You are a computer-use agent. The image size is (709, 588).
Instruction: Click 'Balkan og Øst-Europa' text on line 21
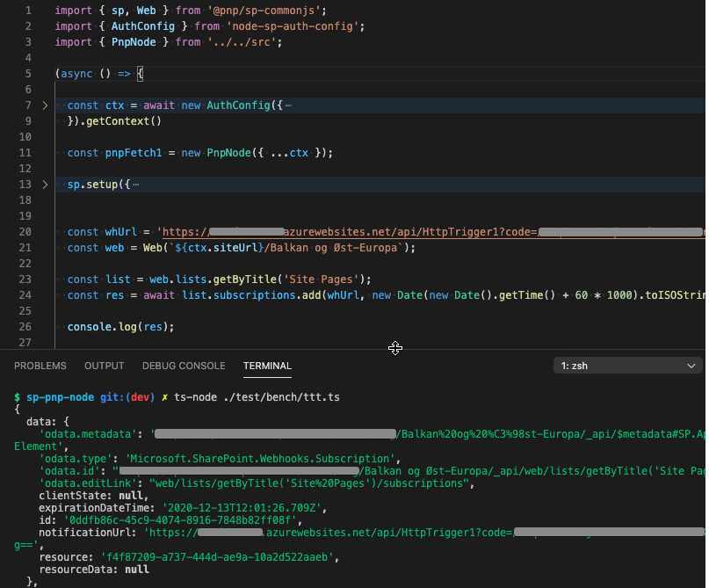tap(333, 248)
